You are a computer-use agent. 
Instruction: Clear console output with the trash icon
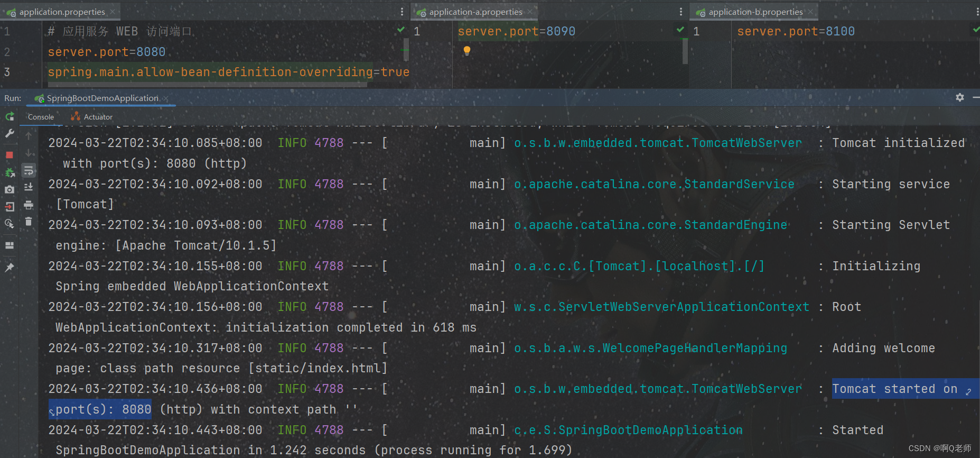point(29,222)
